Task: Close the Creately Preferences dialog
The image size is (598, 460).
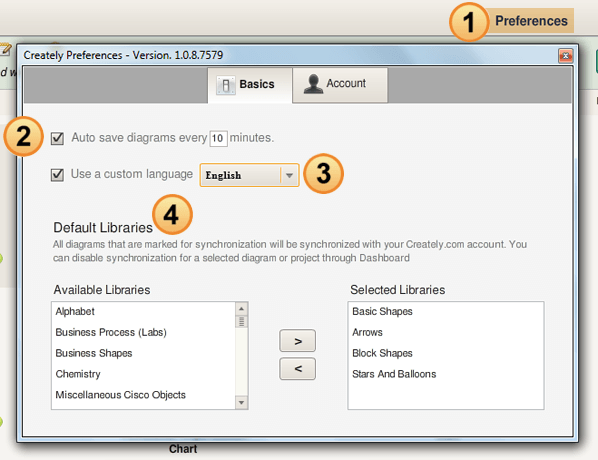Action: tap(565, 56)
